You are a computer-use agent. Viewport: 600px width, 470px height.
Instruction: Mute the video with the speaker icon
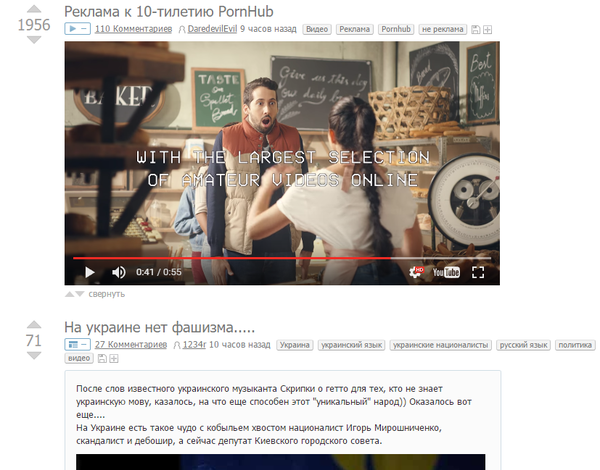click(x=118, y=272)
